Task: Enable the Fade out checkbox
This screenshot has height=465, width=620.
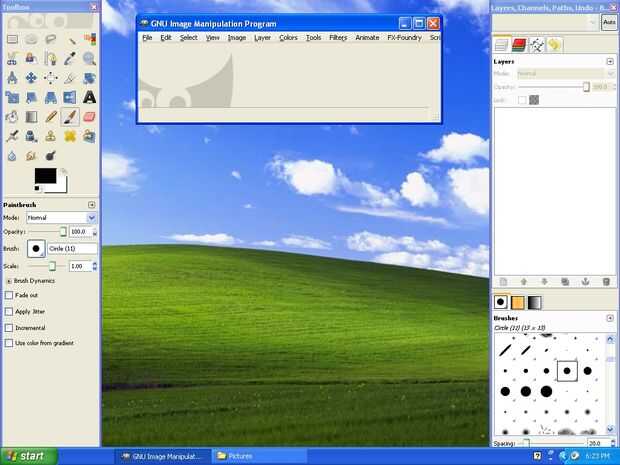Action: [x=9, y=295]
